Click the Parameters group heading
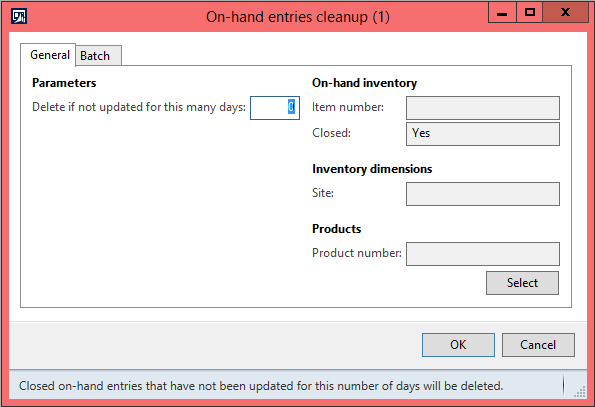595x407 pixels. pos(64,83)
